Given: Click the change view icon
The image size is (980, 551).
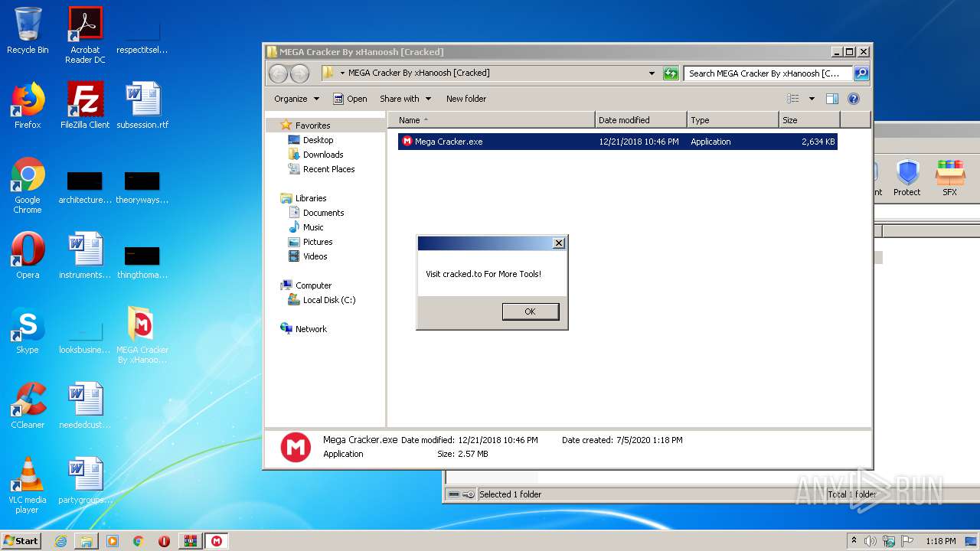Looking at the screenshot, I should (793, 99).
